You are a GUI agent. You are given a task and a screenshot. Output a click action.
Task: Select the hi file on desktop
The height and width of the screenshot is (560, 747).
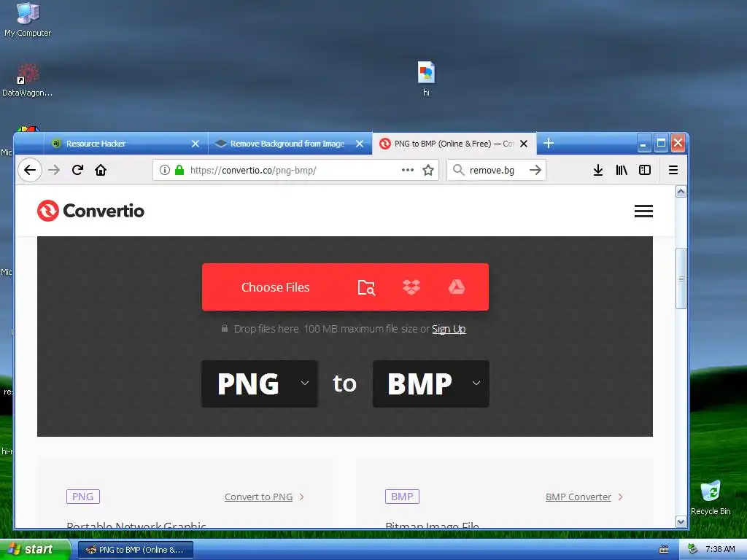click(426, 79)
